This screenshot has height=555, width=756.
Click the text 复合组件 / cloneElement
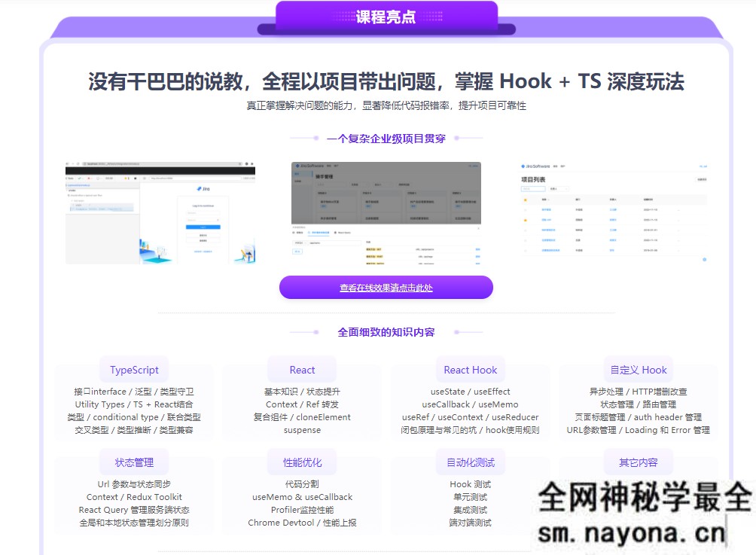302,417
